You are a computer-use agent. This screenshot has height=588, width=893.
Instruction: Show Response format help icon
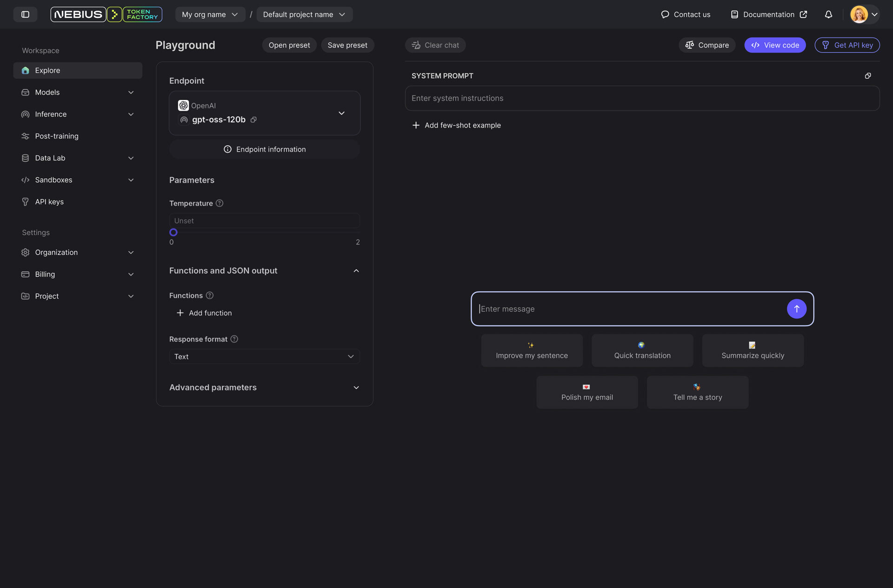click(234, 339)
